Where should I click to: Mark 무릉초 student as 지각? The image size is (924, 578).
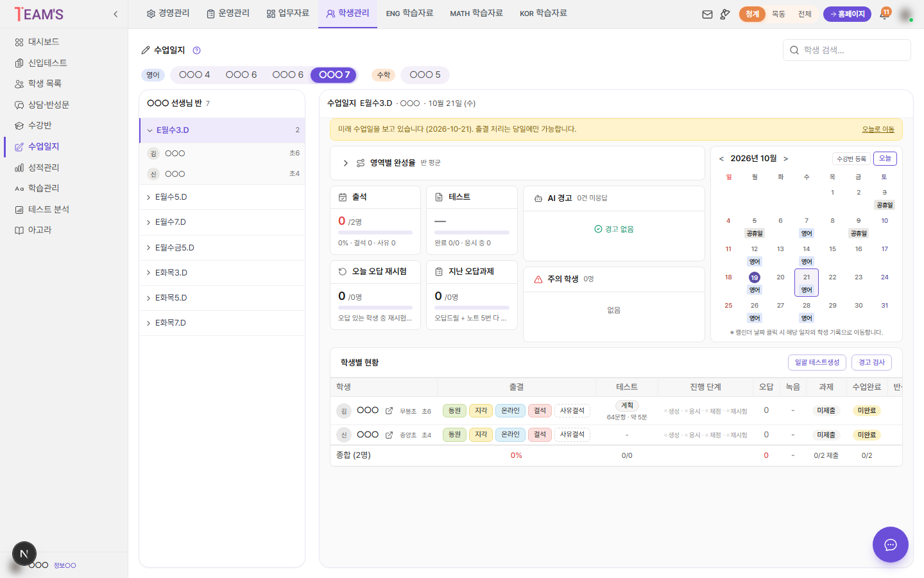(x=481, y=411)
